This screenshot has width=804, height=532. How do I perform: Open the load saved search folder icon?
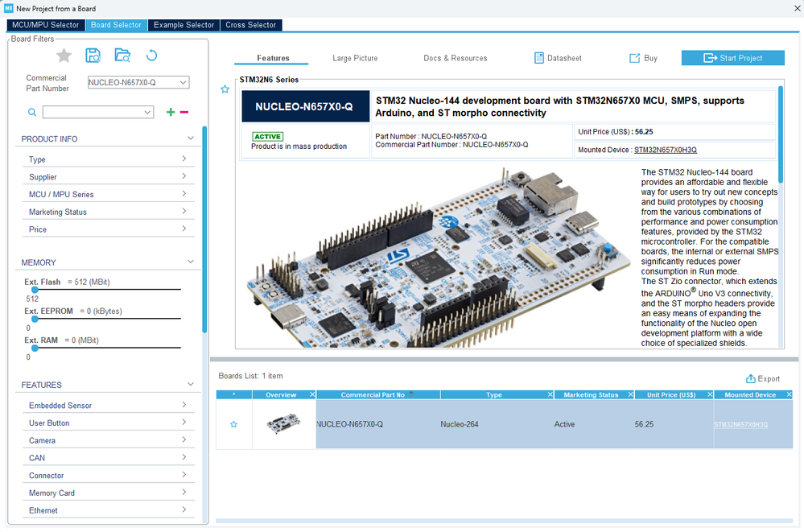coord(122,56)
